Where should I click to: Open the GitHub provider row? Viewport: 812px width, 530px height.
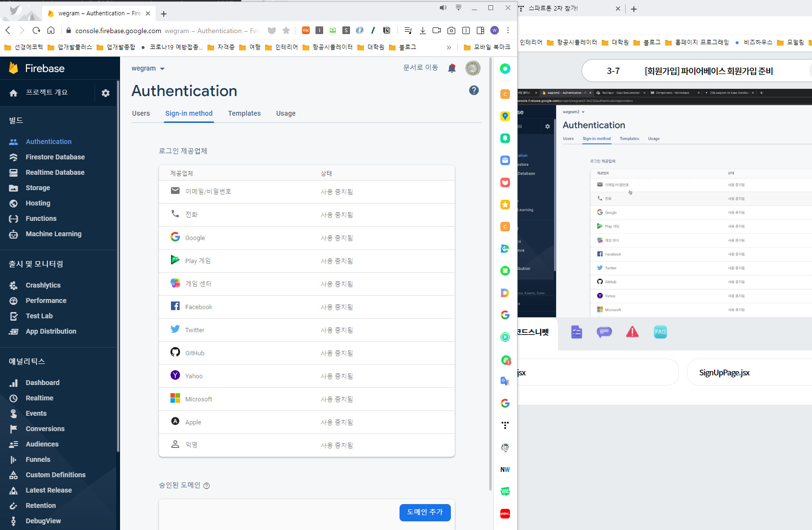coord(307,353)
